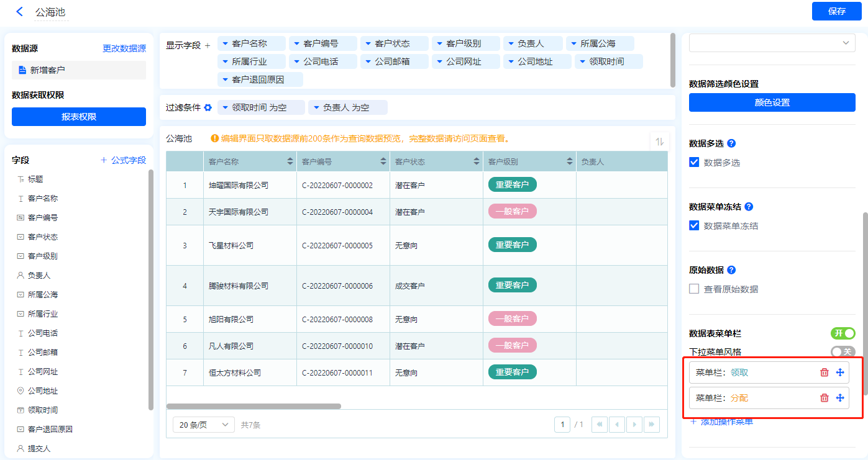Click the 更改数据源 link
This screenshot has height=460, width=868.
click(124, 48)
